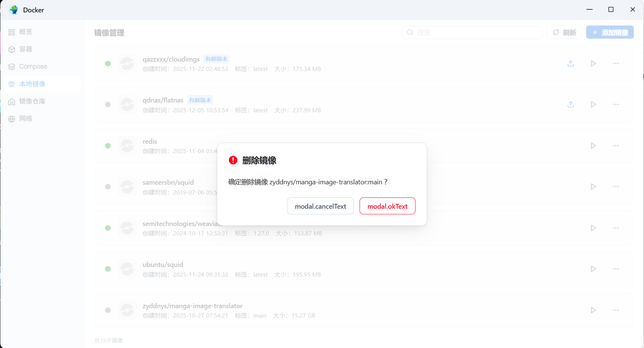Click the semitechnologies/weaviate image thumbnail icon
Image resolution: width=644 pixels, height=348 pixels.
click(x=127, y=228)
